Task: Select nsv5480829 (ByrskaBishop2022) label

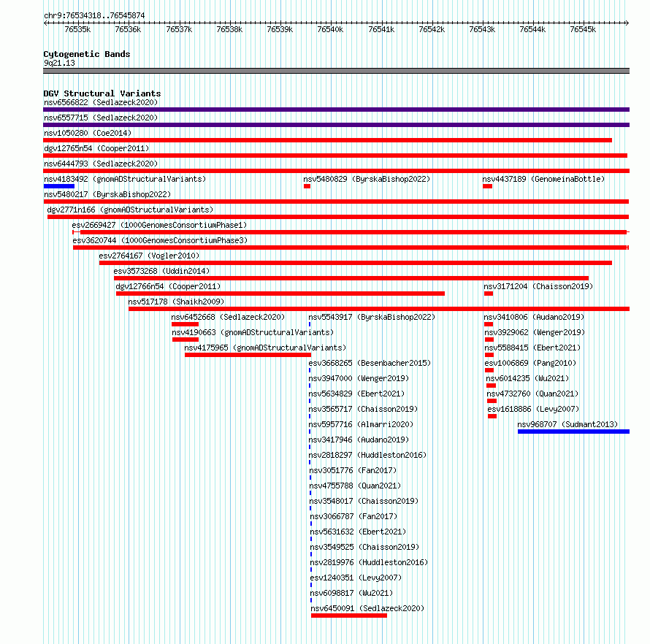Action: coord(367,179)
